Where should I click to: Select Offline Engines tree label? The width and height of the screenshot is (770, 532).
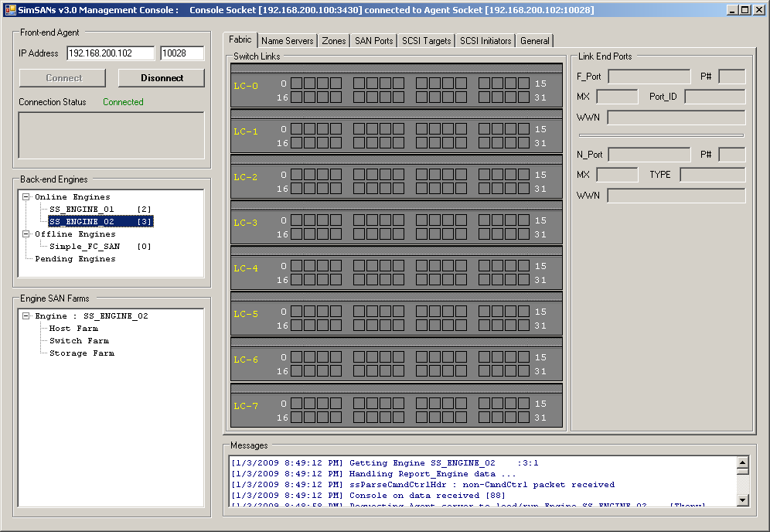point(75,234)
